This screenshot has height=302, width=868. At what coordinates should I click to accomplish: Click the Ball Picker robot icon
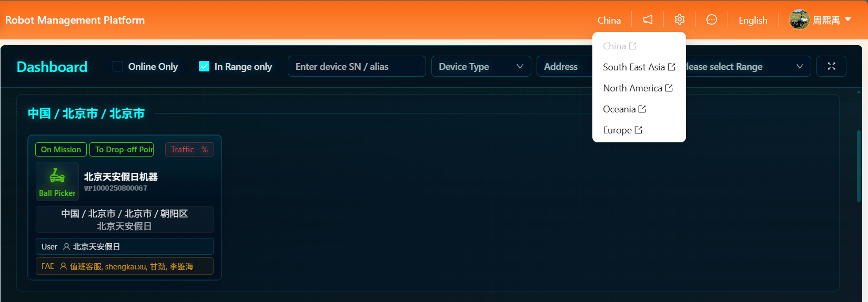tap(57, 175)
